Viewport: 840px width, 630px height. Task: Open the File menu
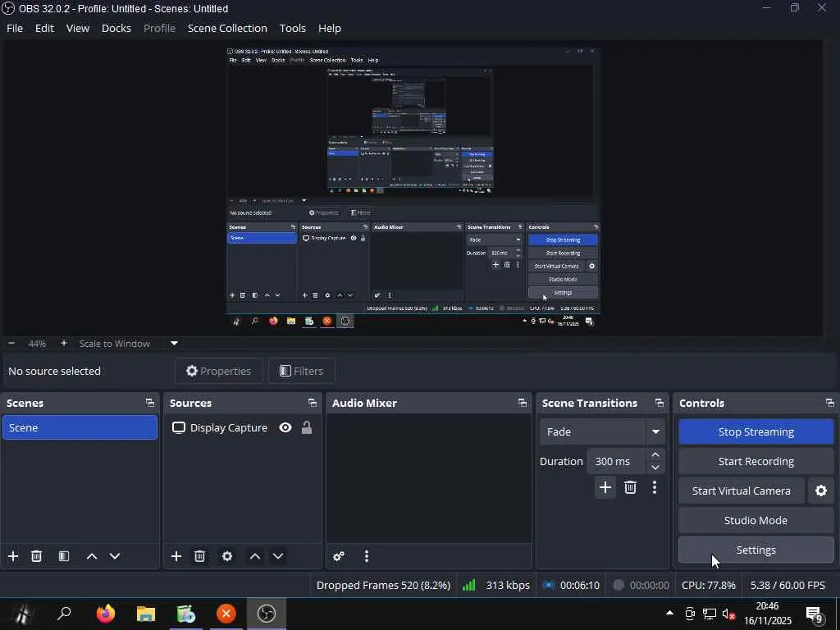pos(15,29)
